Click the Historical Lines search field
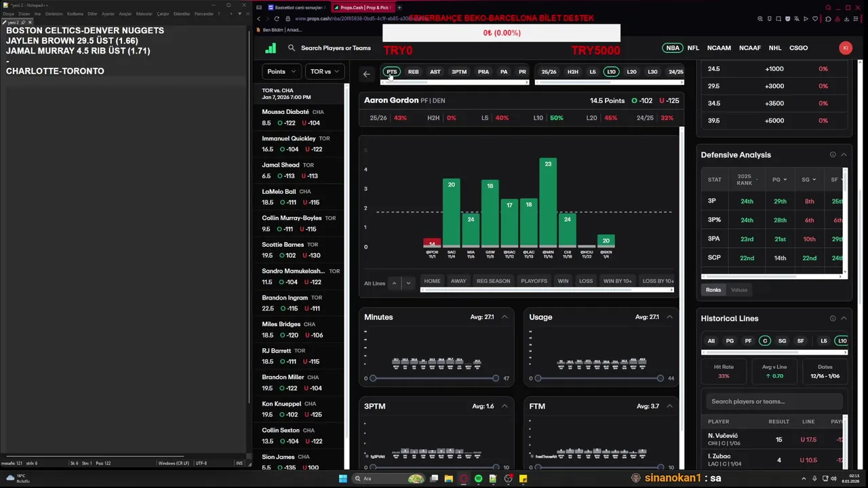868x488 pixels. click(x=774, y=401)
